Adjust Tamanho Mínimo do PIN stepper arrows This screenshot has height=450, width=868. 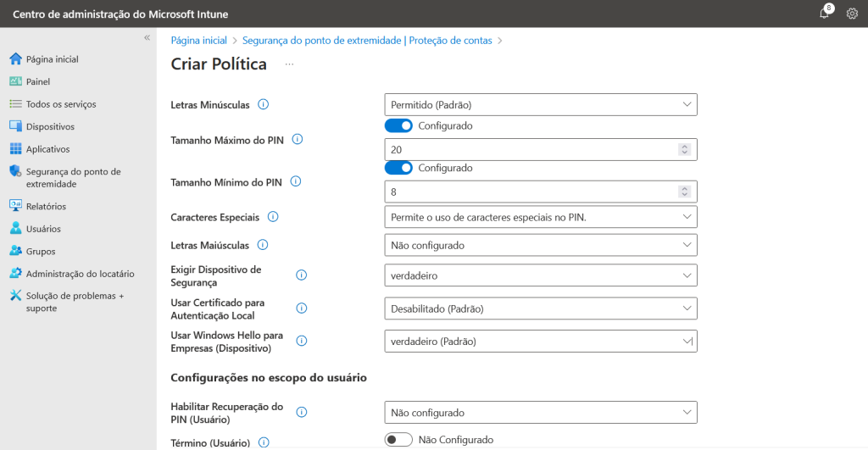tap(684, 192)
